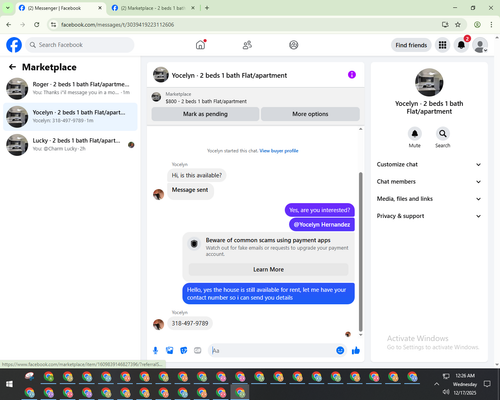Open the tab search dropdown arrow

(8, 8)
